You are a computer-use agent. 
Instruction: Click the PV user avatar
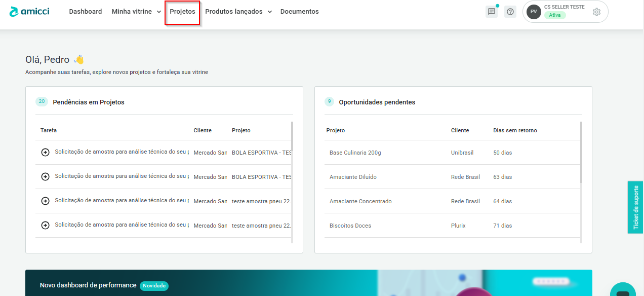point(534,12)
